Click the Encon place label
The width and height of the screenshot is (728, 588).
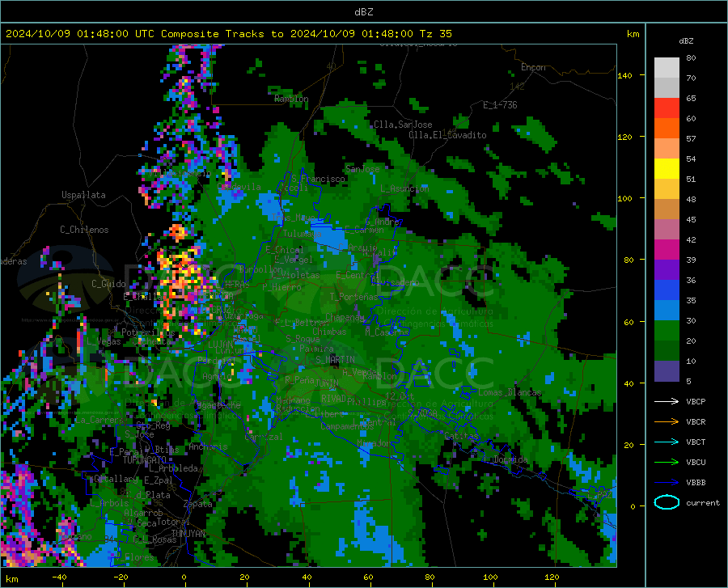point(533,67)
